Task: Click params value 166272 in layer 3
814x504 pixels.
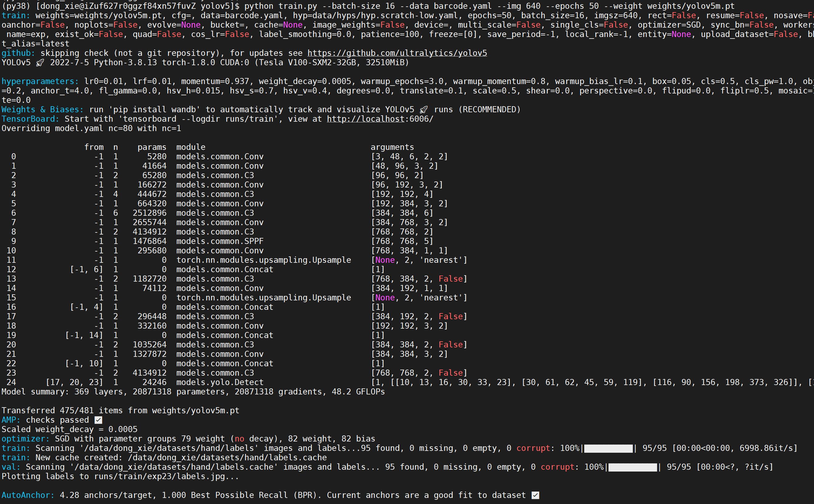Action: coord(152,185)
